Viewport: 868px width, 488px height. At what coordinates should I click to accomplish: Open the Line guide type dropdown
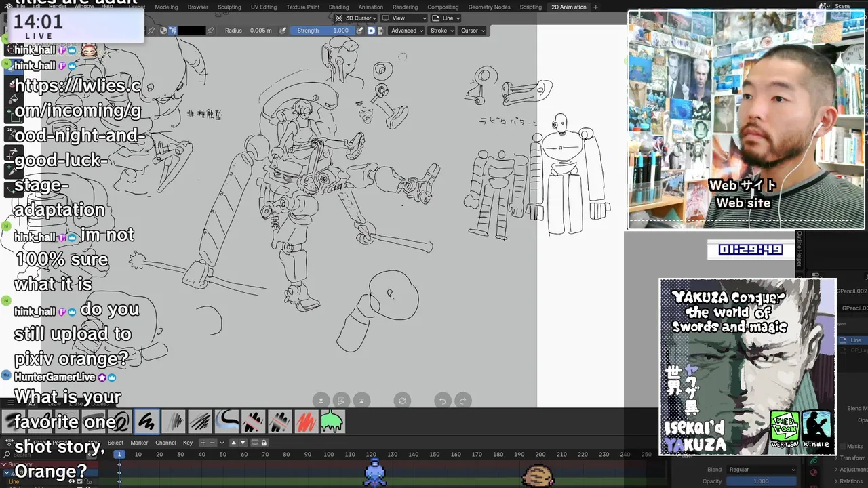[446, 18]
